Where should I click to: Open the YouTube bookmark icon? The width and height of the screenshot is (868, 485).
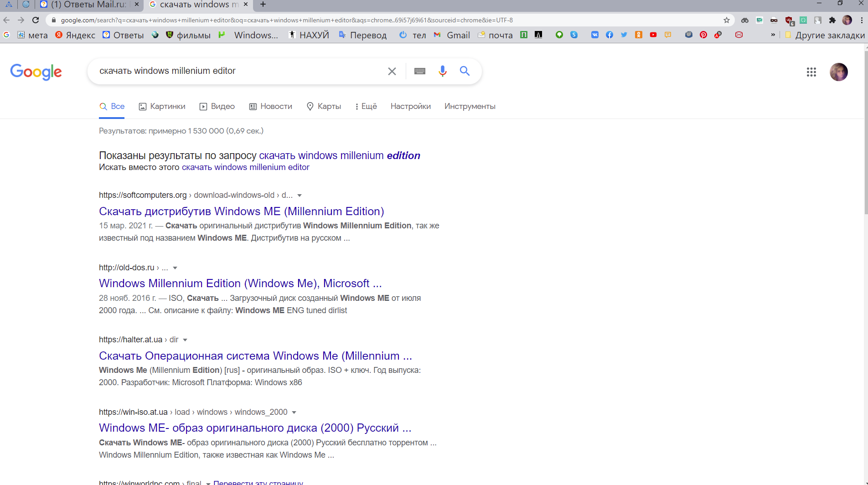click(653, 35)
